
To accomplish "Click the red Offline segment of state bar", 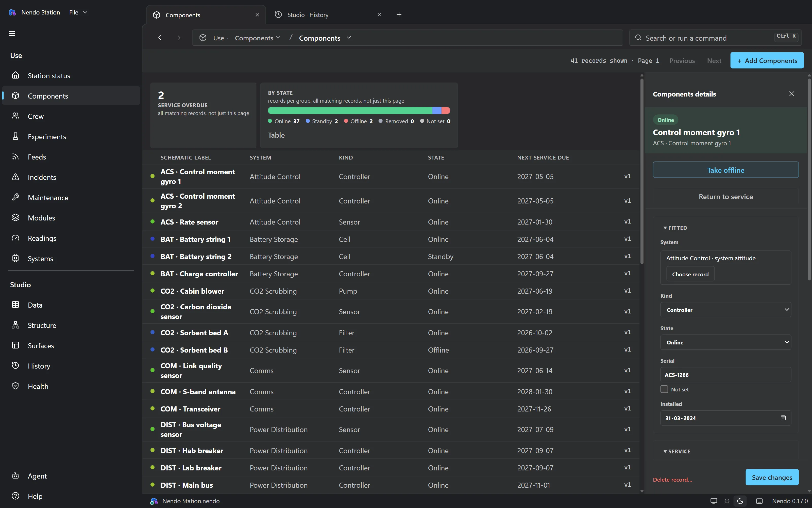I will click(x=446, y=110).
